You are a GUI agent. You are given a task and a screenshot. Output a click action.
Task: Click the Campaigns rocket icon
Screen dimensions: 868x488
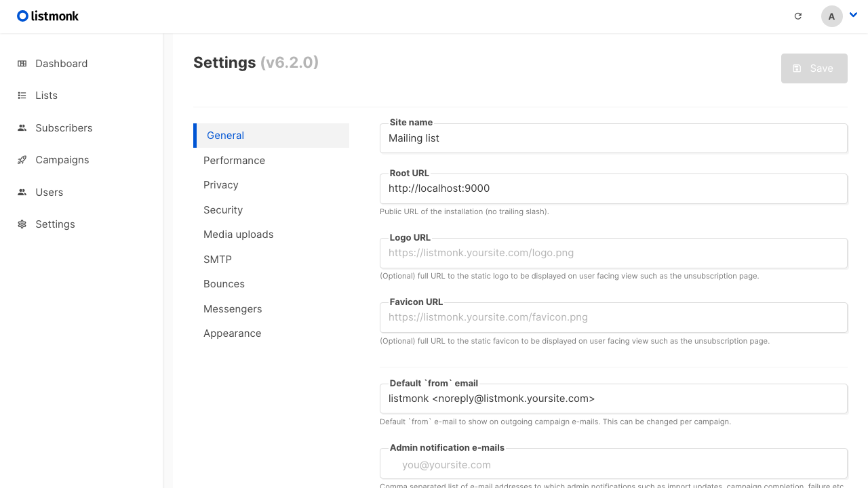click(22, 160)
